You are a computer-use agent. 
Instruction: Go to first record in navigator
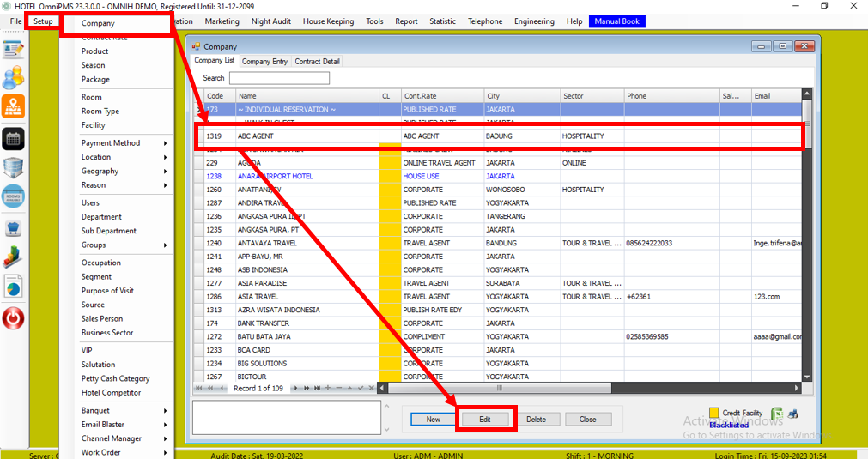click(x=198, y=388)
